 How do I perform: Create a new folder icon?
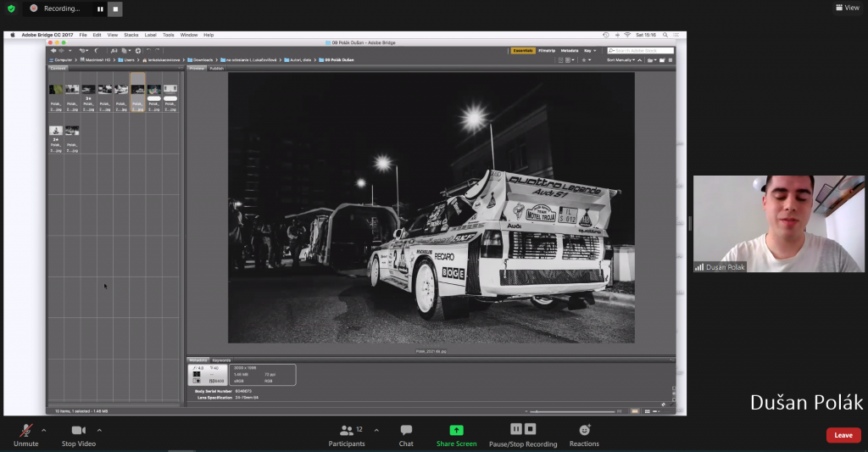[x=662, y=60]
